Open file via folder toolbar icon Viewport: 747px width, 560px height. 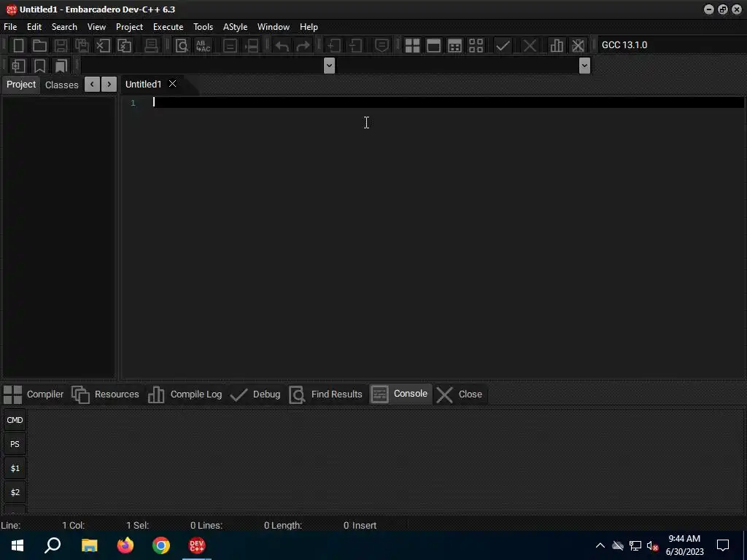click(39, 46)
